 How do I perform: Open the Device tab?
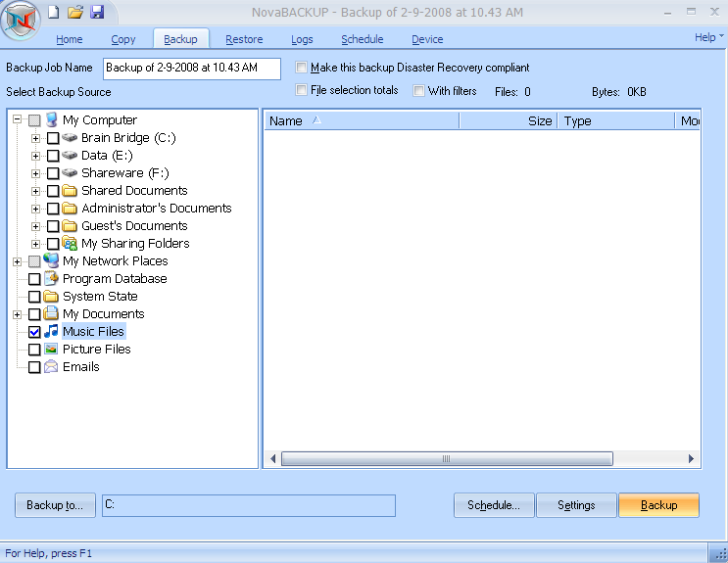(427, 39)
